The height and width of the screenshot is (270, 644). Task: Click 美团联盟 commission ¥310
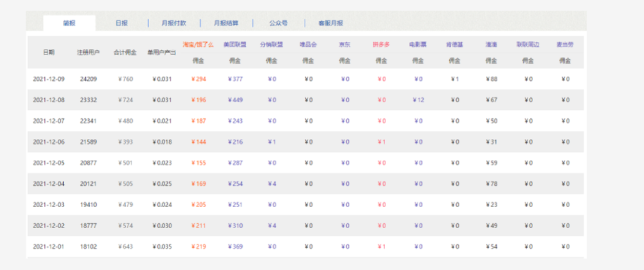(235, 225)
